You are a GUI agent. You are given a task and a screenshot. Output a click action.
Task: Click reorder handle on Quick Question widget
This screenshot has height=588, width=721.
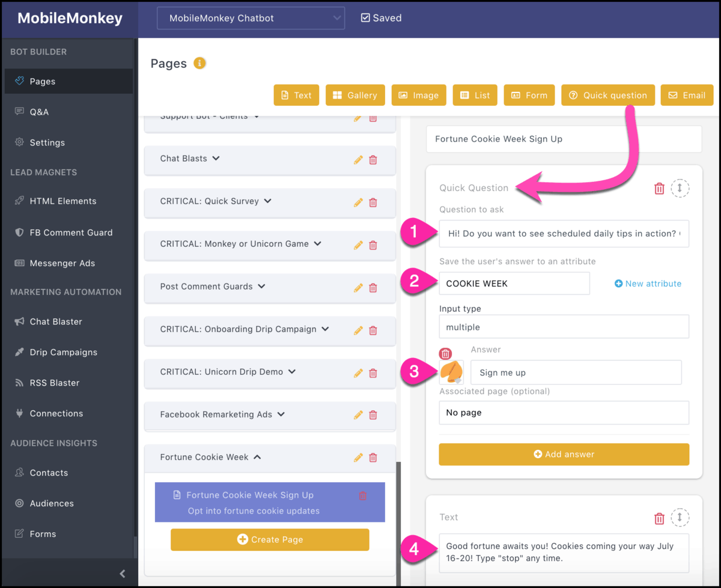click(x=680, y=188)
